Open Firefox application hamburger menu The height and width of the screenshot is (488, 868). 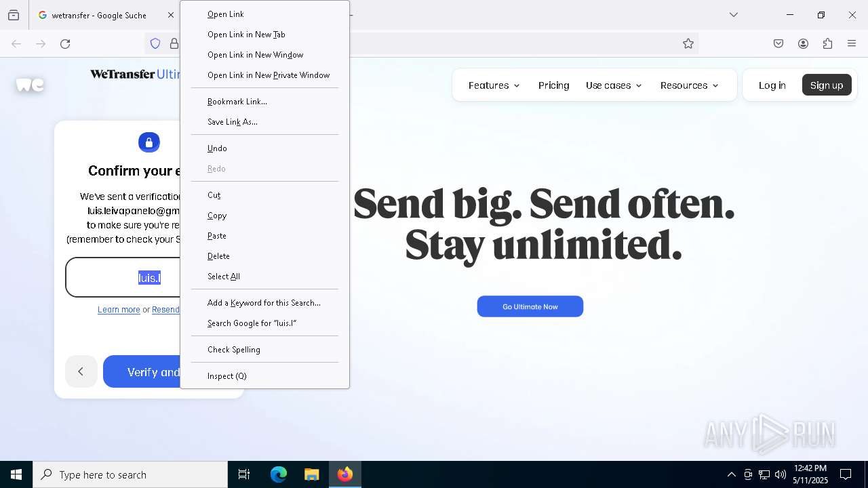pyautogui.click(x=852, y=43)
